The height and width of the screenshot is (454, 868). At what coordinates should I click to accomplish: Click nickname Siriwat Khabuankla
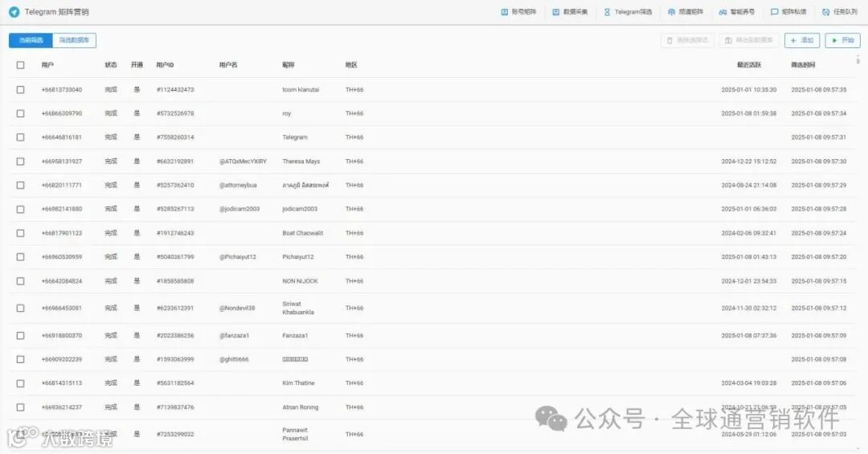[x=298, y=308]
